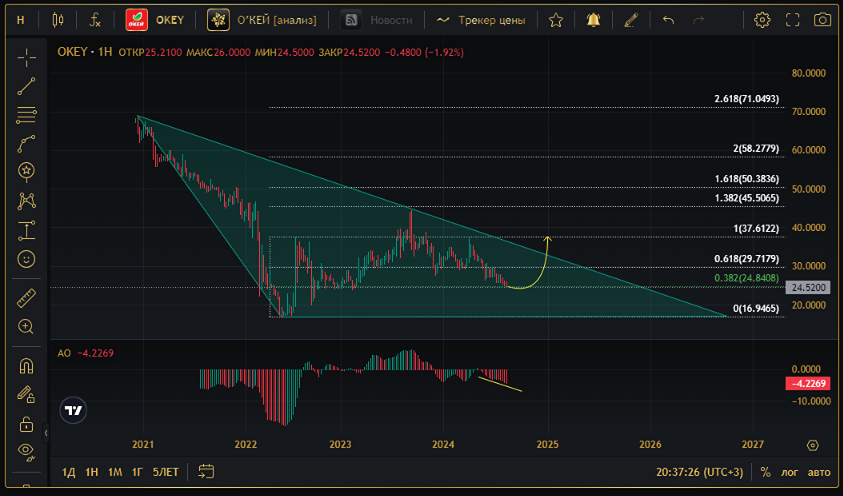Viewport: 843px width, 496px height.
Task: Redo the last undone action
Action: click(698, 20)
